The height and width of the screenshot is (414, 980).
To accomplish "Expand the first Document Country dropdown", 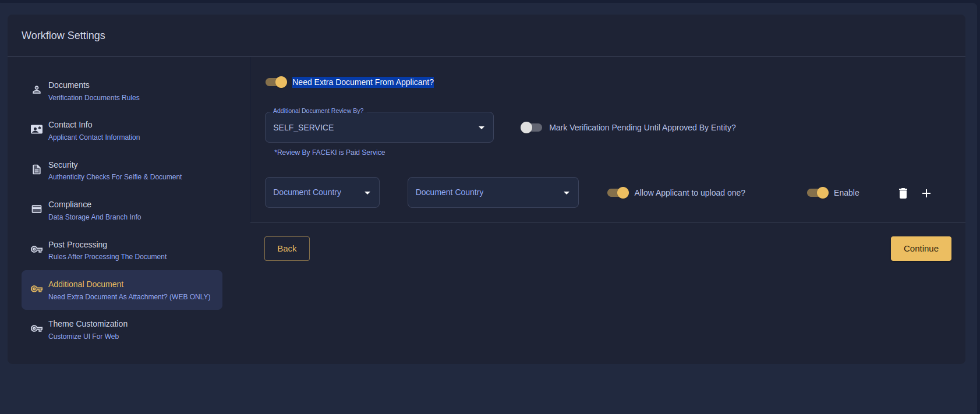I will [x=322, y=193].
